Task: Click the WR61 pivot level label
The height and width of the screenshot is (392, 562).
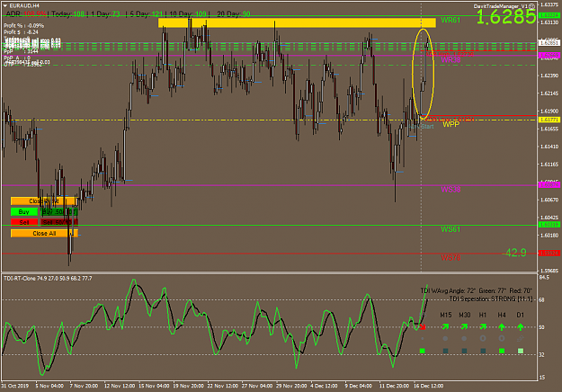Action: pos(450,20)
